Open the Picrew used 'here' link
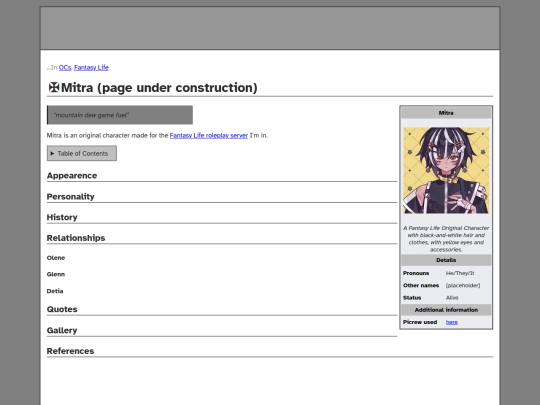This screenshot has height=405, width=540. click(x=451, y=322)
